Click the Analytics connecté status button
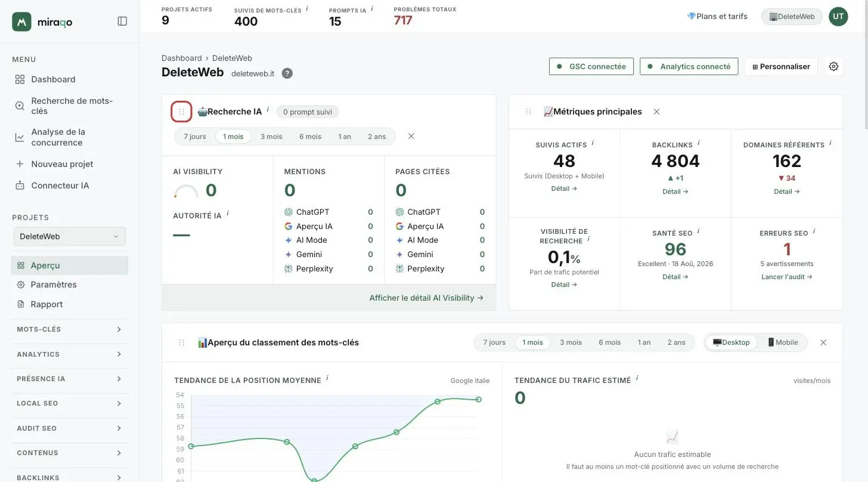Viewport: 868px width, 482px height. coord(689,66)
